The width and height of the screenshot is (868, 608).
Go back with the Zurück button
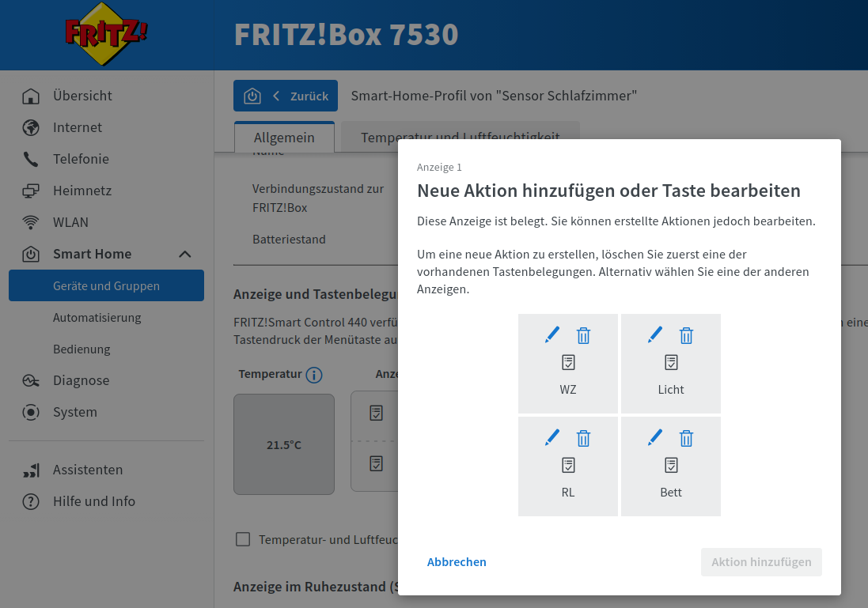coord(286,96)
